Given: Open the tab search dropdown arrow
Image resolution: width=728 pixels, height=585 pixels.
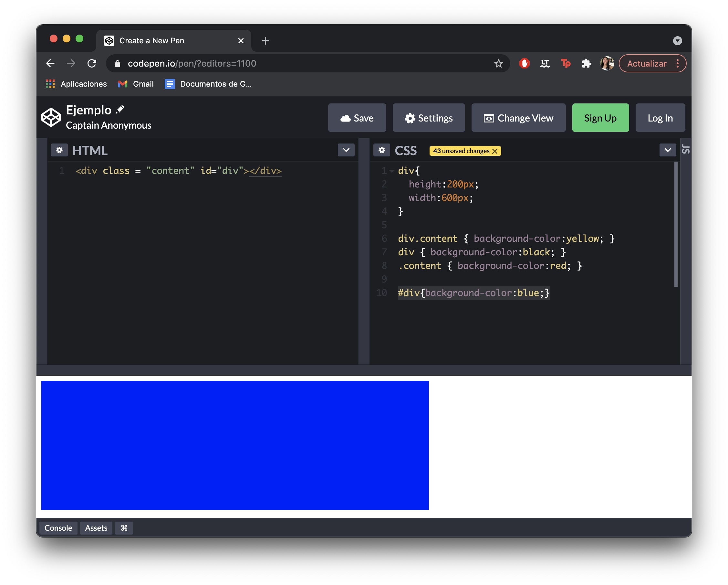Looking at the screenshot, I should [677, 40].
